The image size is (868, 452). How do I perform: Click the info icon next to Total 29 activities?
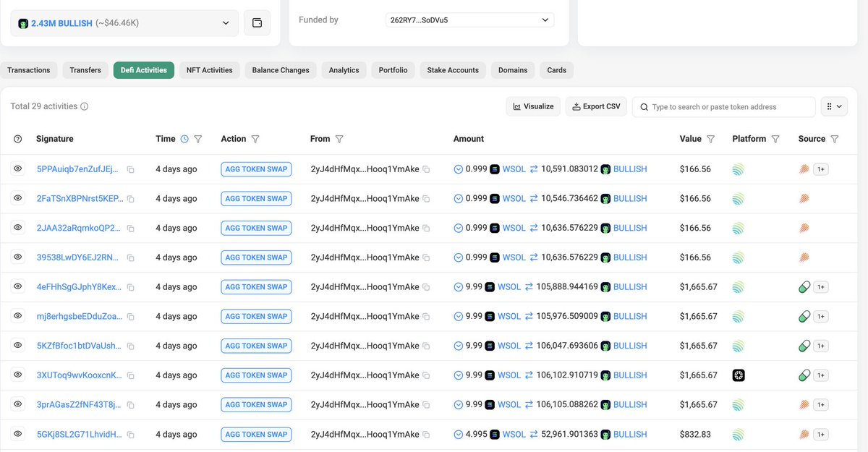84,107
